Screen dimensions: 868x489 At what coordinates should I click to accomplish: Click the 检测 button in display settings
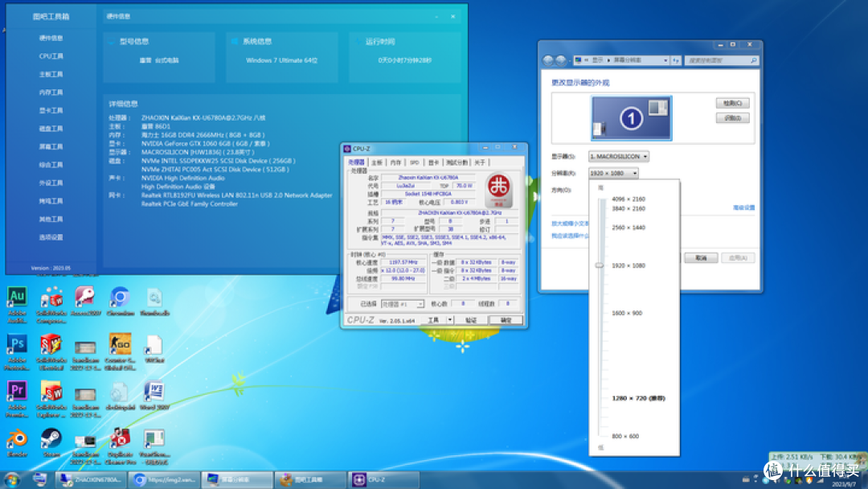click(732, 104)
